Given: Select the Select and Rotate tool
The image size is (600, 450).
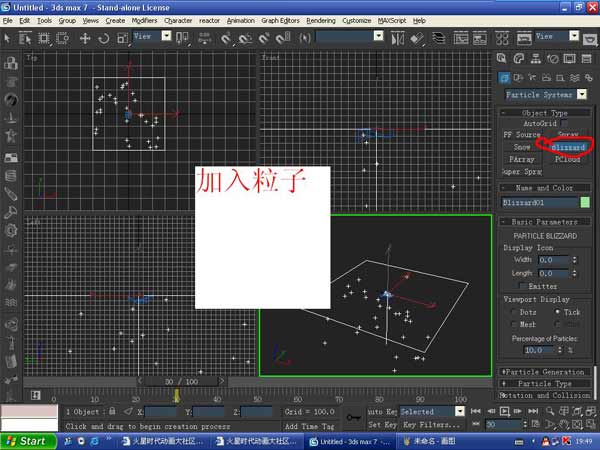Looking at the screenshot, I should tap(104, 38).
